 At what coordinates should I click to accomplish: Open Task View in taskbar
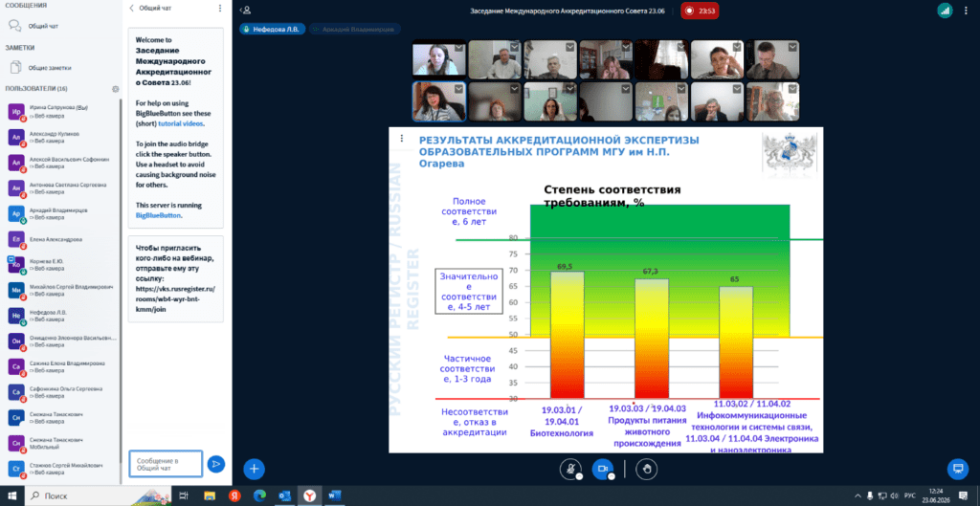(184, 496)
